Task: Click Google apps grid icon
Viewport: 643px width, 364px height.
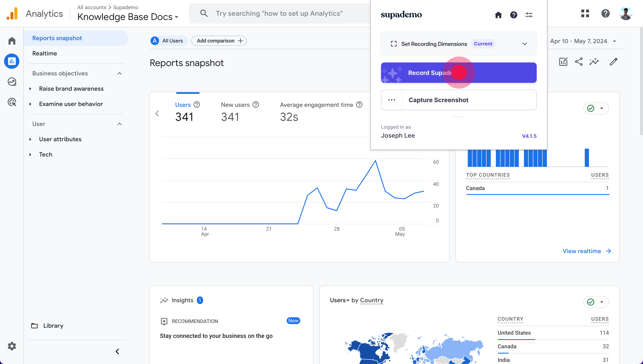Action: tap(585, 14)
